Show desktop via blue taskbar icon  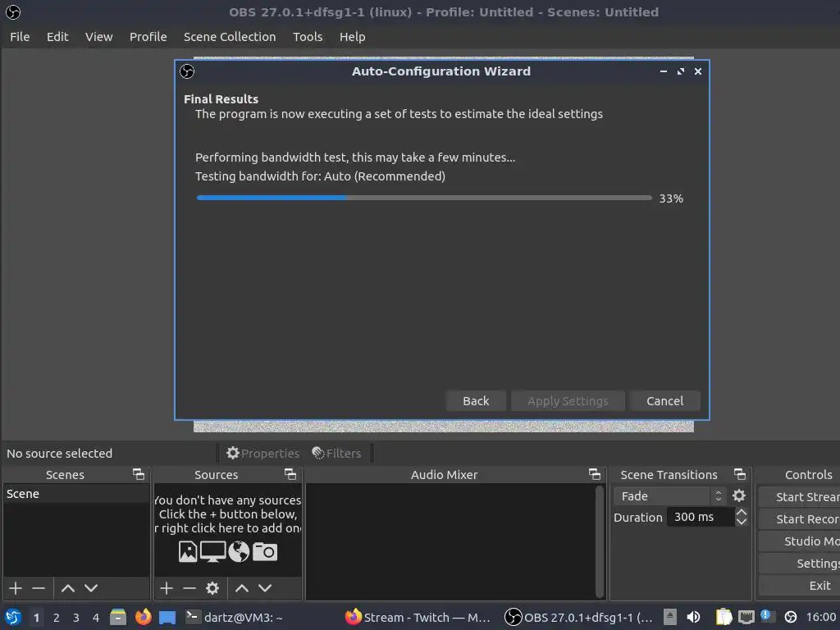167,618
